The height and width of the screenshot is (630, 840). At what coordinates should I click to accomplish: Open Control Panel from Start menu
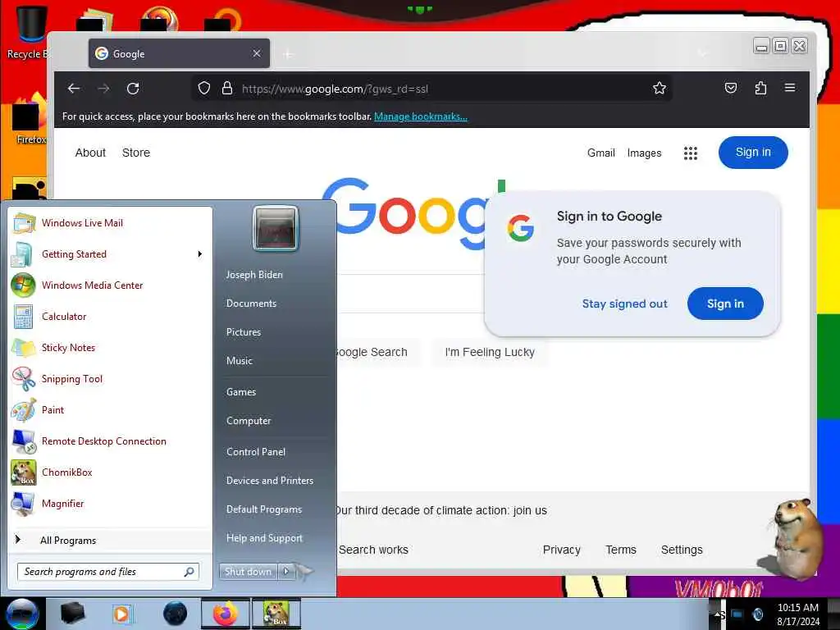(256, 452)
